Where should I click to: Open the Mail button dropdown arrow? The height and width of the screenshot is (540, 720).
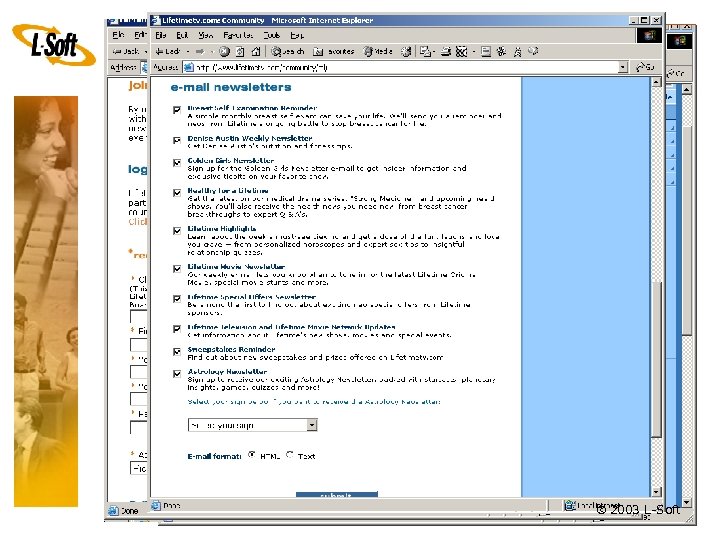click(x=434, y=51)
